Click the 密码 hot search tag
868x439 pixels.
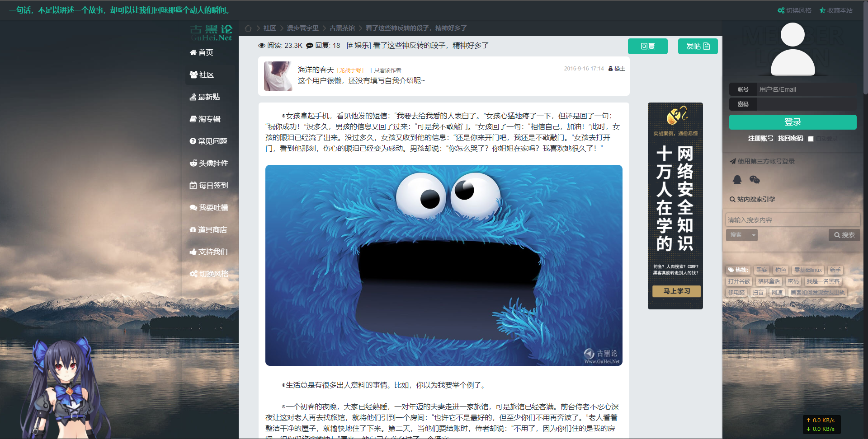click(793, 281)
